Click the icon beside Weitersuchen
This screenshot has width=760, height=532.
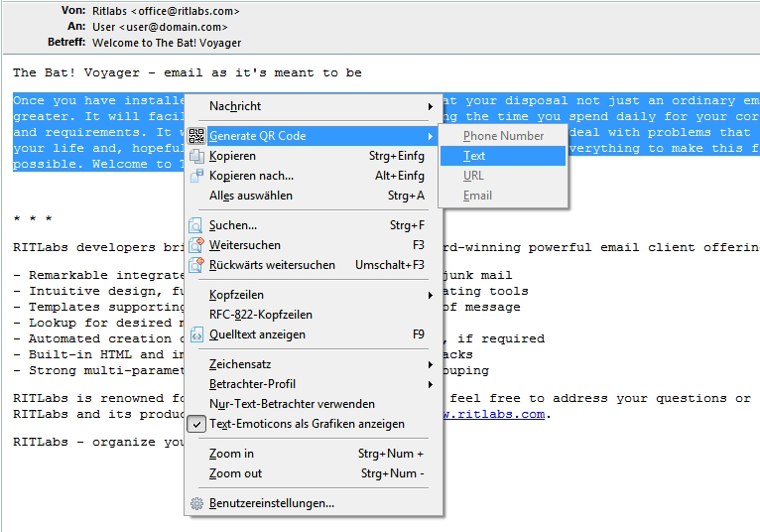[195, 245]
